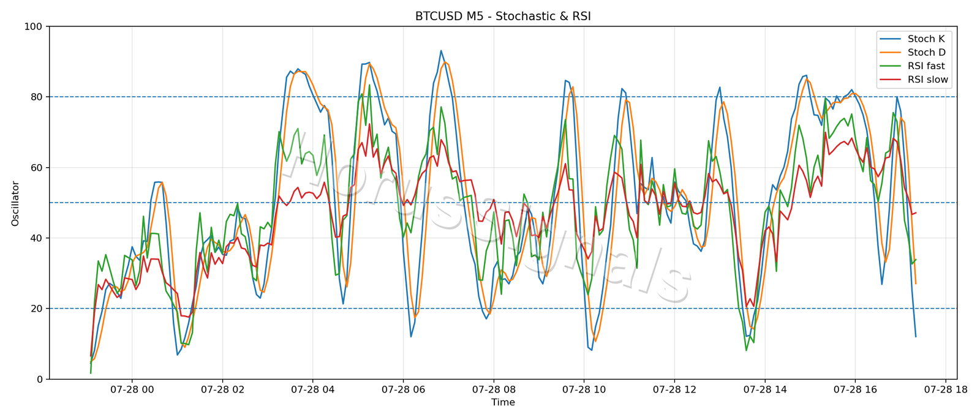Click the orange Stoch D legend line
The width and height of the screenshot is (980, 420).
tap(891, 53)
